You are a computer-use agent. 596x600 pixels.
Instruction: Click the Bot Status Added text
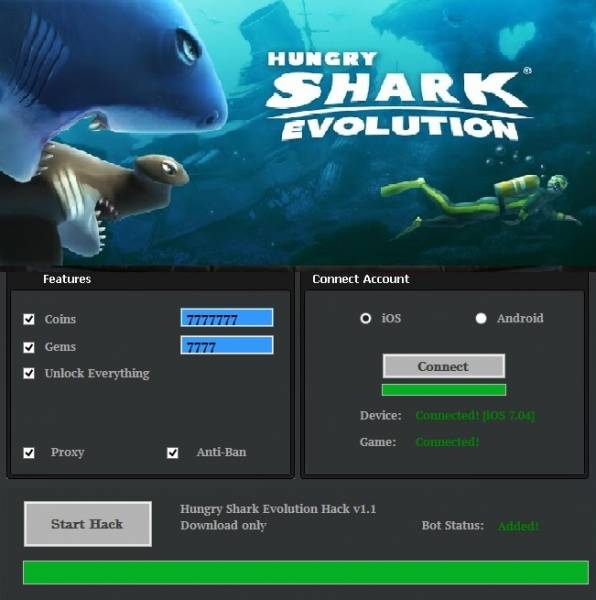tap(518, 526)
